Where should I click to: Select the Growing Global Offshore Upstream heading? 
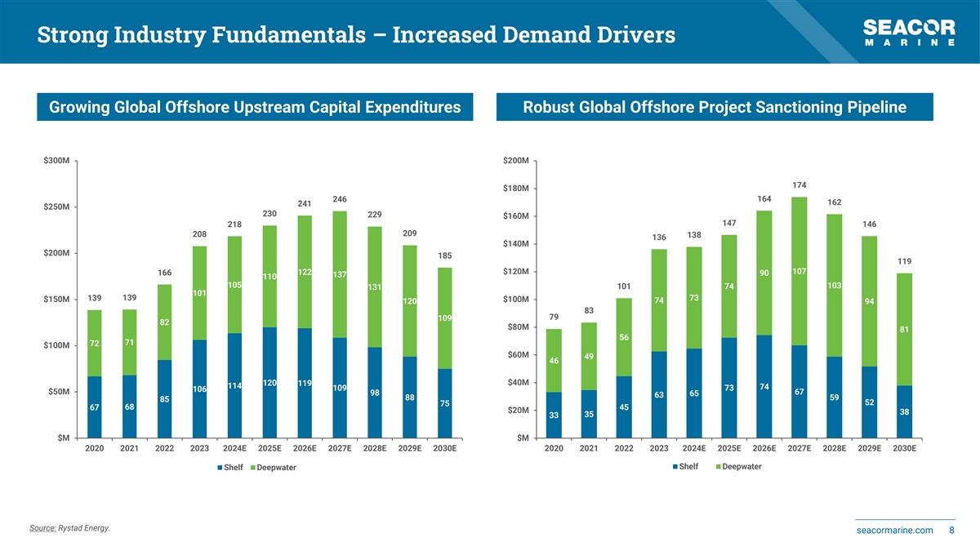(255, 107)
